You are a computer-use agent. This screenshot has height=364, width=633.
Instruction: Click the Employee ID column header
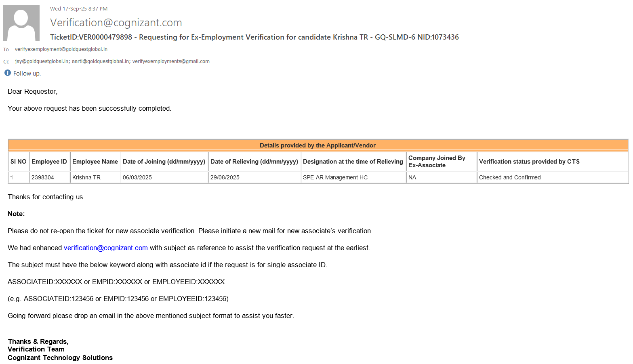49,162
